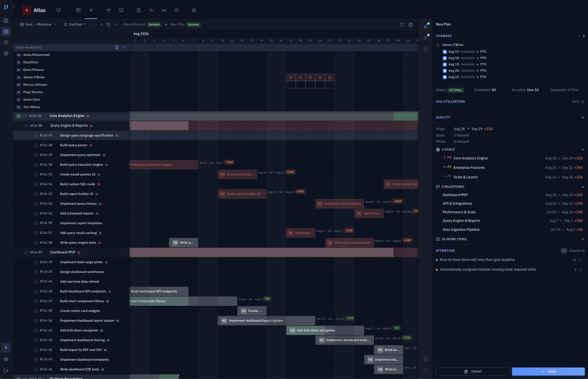This screenshot has height=379, width=588.
Task: Open the sliders filter icon in right rail
Action: point(426,49)
